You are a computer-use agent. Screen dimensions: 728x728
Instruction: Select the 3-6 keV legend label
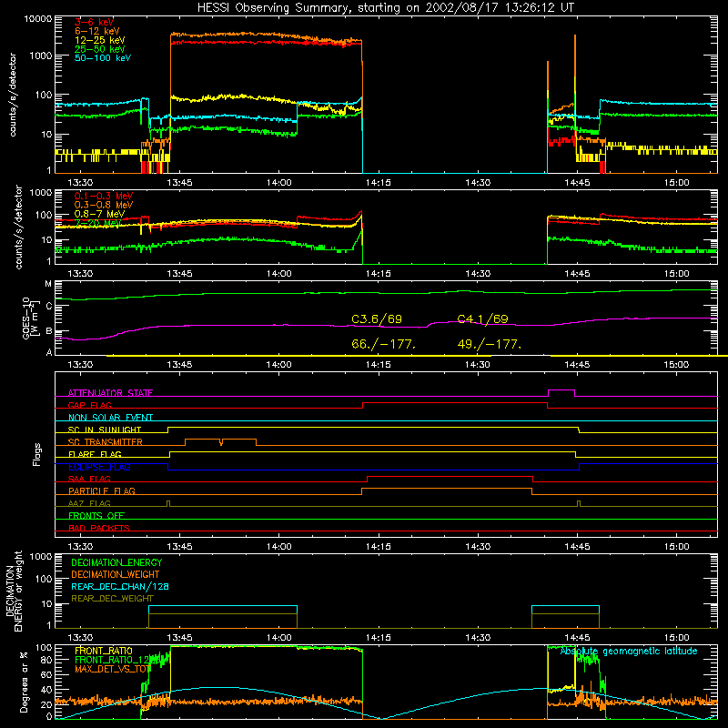[95, 22]
